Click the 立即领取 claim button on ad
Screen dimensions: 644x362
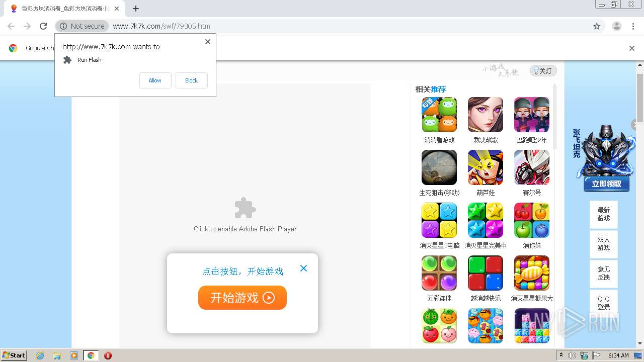pos(606,184)
